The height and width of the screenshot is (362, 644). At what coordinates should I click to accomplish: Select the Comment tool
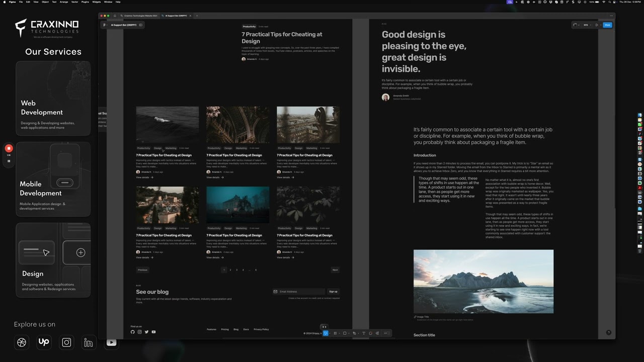pyautogui.click(x=371, y=333)
